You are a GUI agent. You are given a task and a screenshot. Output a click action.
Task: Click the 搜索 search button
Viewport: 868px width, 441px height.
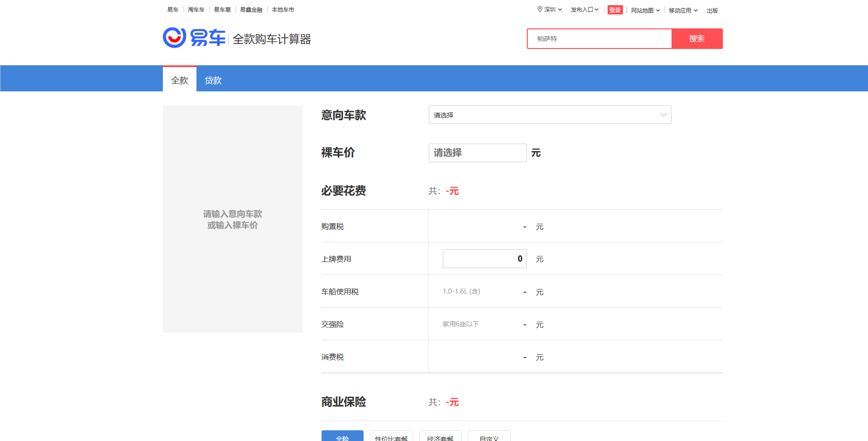point(697,39)
